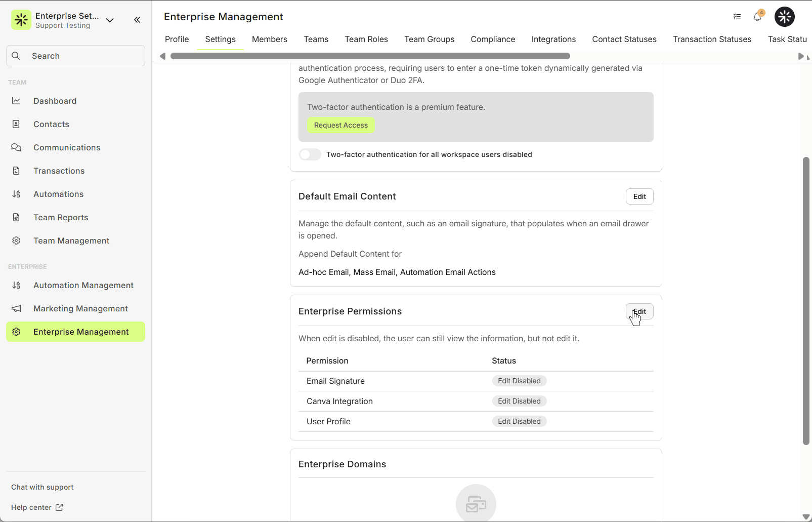Click the Automation Management icon
Image resolution: width=812 pixels, height=522 pixels.
pyautogui.click(x=16, y=285)
